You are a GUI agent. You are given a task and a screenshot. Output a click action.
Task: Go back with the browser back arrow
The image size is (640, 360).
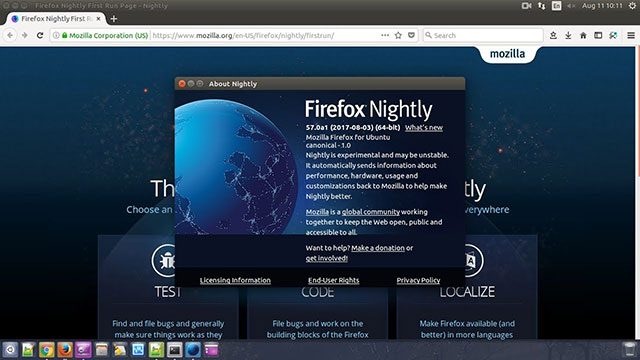pyautogui.click(x=10, y=36)
